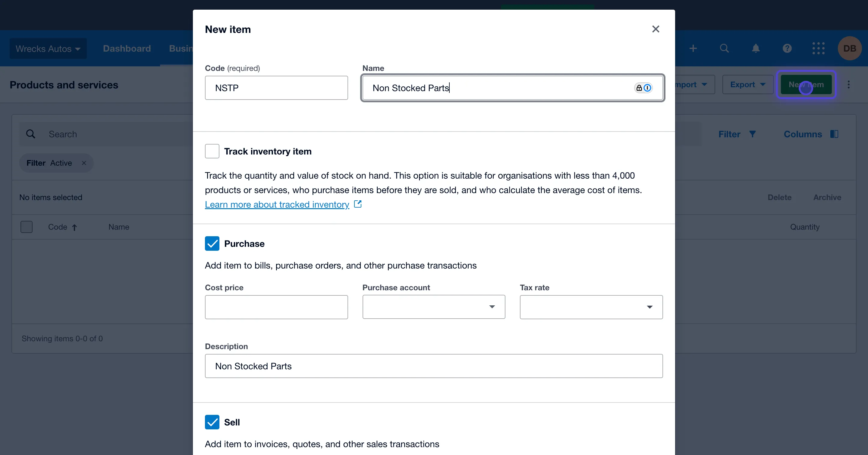Image resolution: width=868 pixels, height=455 pixels.
Task: Open Learn more about tracked inventory
Action: click(x=277, y=204)
